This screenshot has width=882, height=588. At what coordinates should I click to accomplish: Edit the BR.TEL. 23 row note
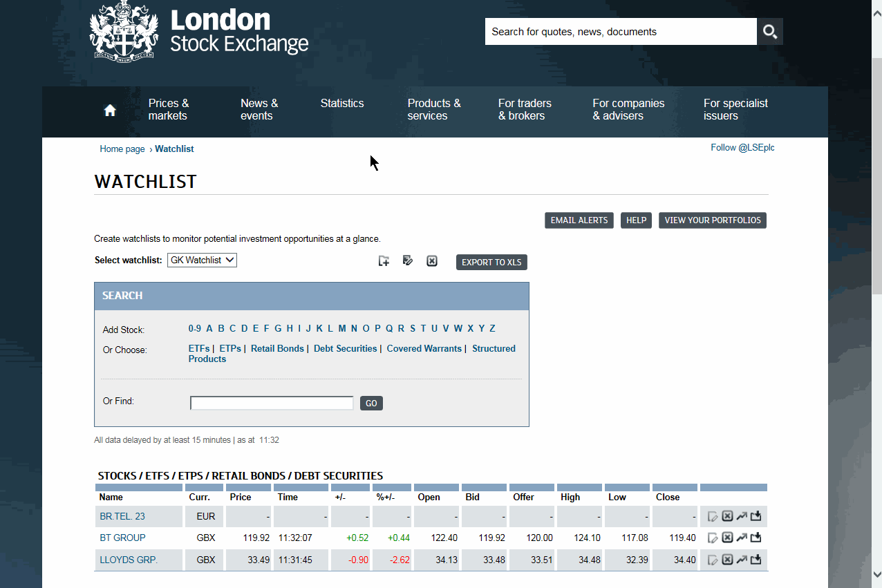[x=713, y=517]
